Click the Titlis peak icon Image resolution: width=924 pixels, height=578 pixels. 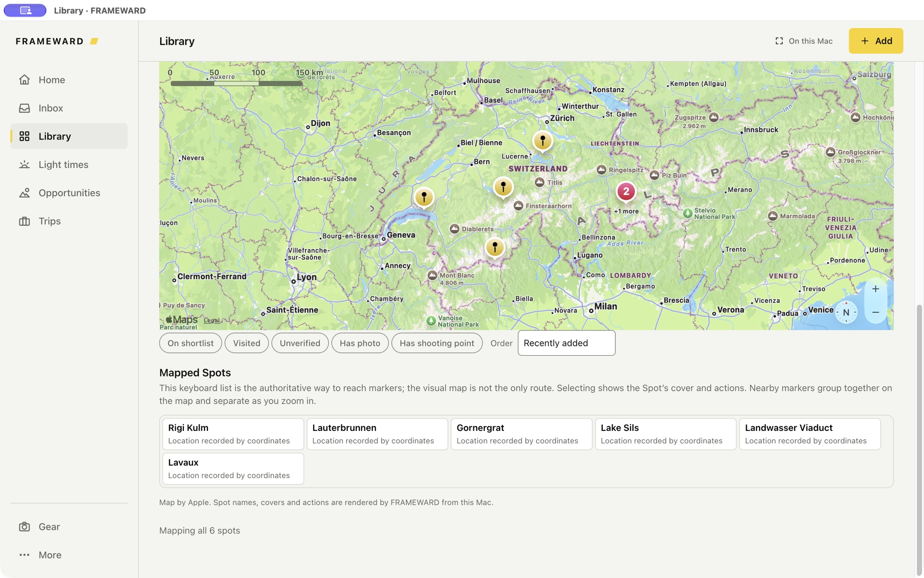[539, 182]
